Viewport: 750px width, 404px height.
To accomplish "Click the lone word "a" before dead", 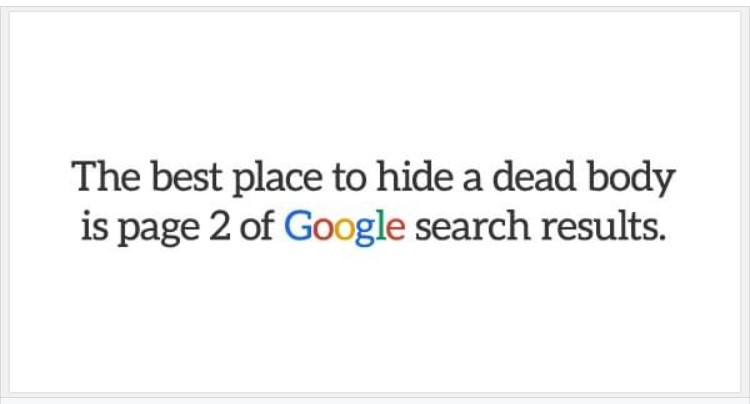I will pos(473,180).
